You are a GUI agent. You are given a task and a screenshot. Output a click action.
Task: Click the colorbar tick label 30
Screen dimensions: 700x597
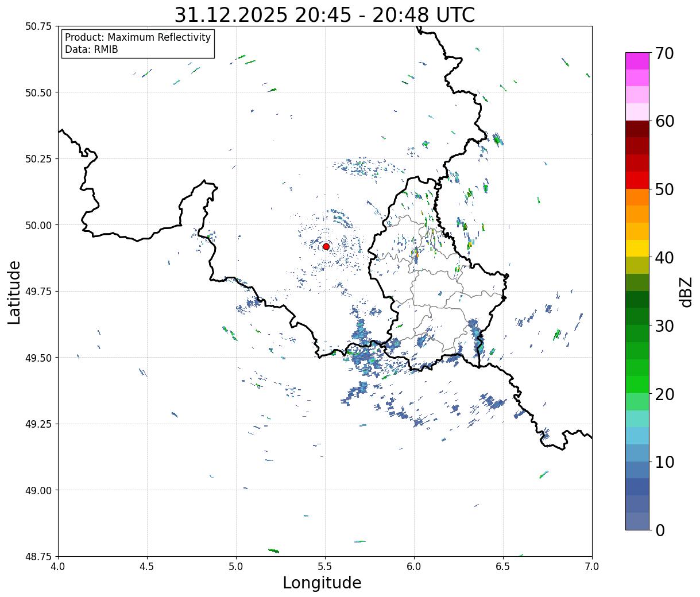point(664,326)
